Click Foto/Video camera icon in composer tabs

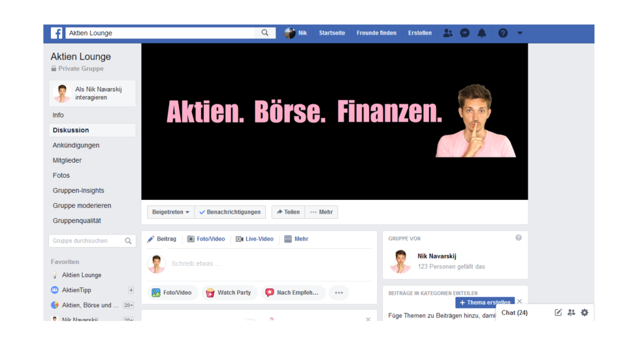click(191, 239)
